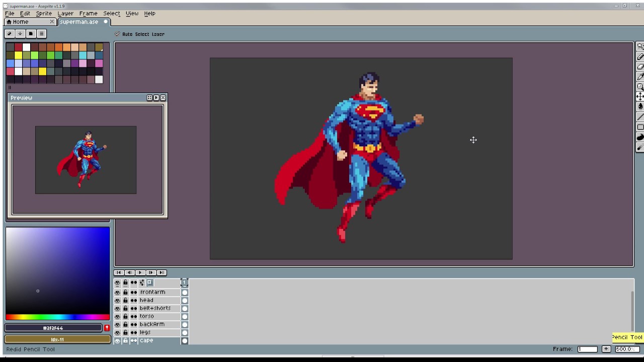The image size is (644, 362).
Task: Lock the head layer
Action: [x=125, y=300]
